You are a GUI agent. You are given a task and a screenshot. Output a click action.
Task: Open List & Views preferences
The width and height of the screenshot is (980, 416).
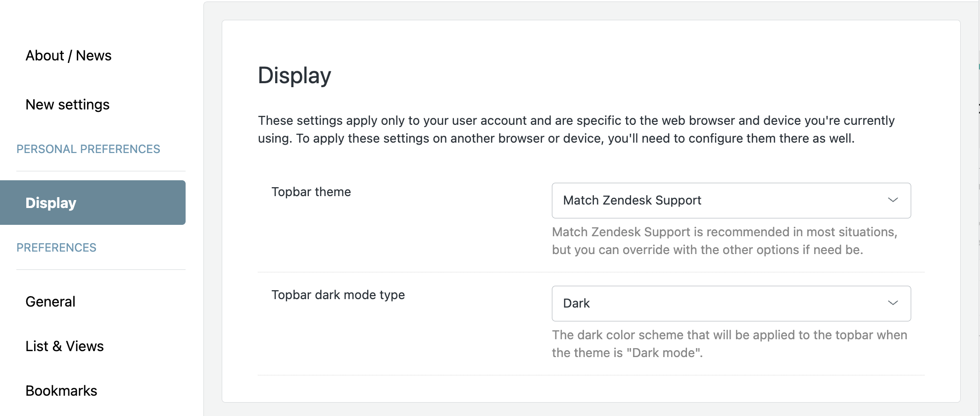tap(65, 346)
